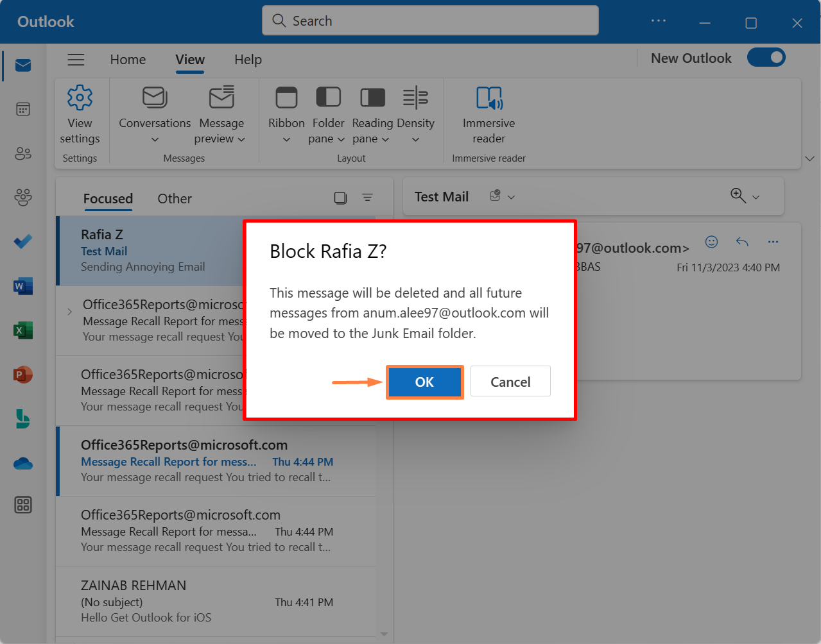Screen dimensions: 821x644
Task: Open the Calendar icon in sidebar
Action: [x=23, y=109]
